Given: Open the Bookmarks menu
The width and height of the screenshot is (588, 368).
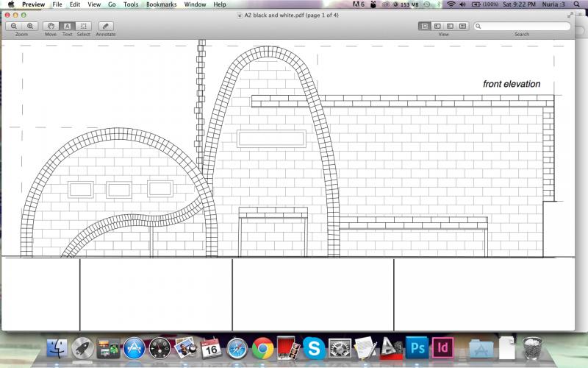Looking at the screenshot, I should click(x=161, y=4).
